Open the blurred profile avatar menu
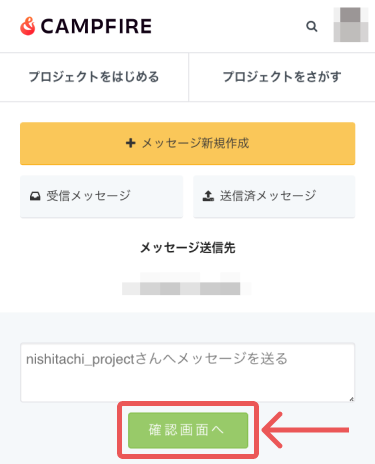375x464 pixels. click(x=351, y=25)
